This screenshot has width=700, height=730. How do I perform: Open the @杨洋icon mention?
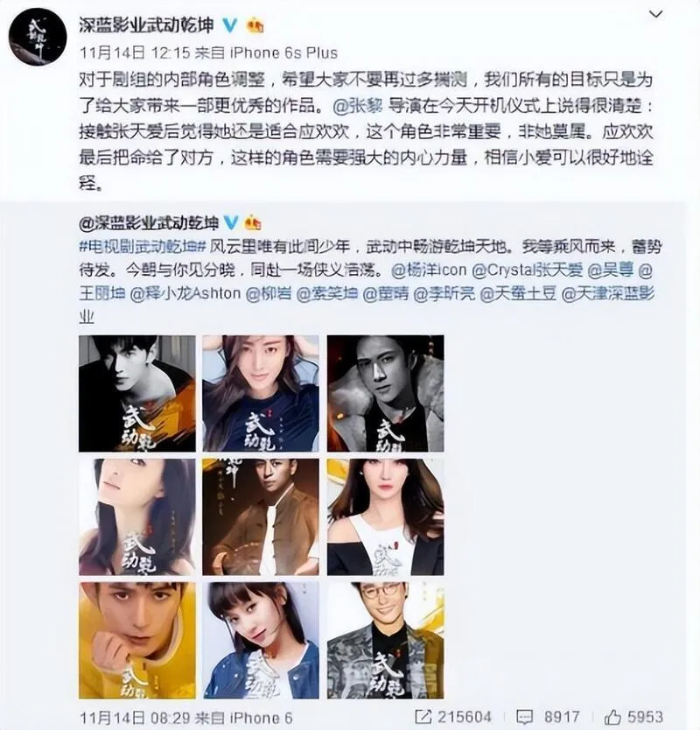(429, 270)
